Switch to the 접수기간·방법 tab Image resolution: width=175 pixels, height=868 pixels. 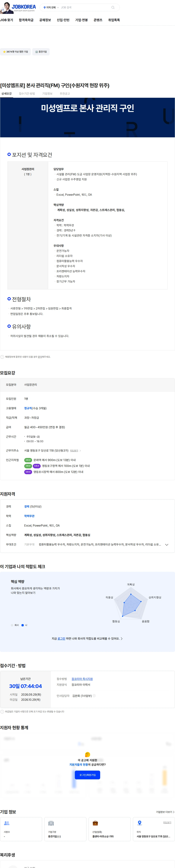pos(27,94)
